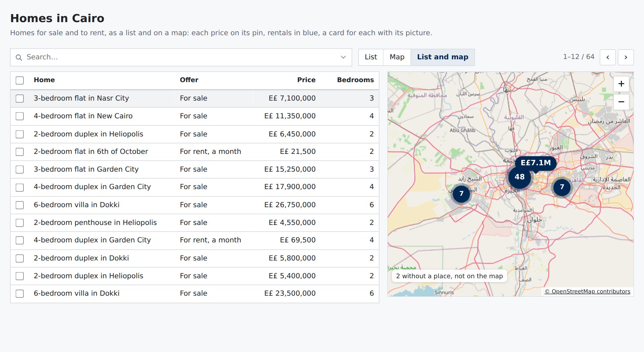Image resolution: width=644 pixels, height=352 pixels.
Task: Zoom out on the map
Action: [x=621, y=102]
